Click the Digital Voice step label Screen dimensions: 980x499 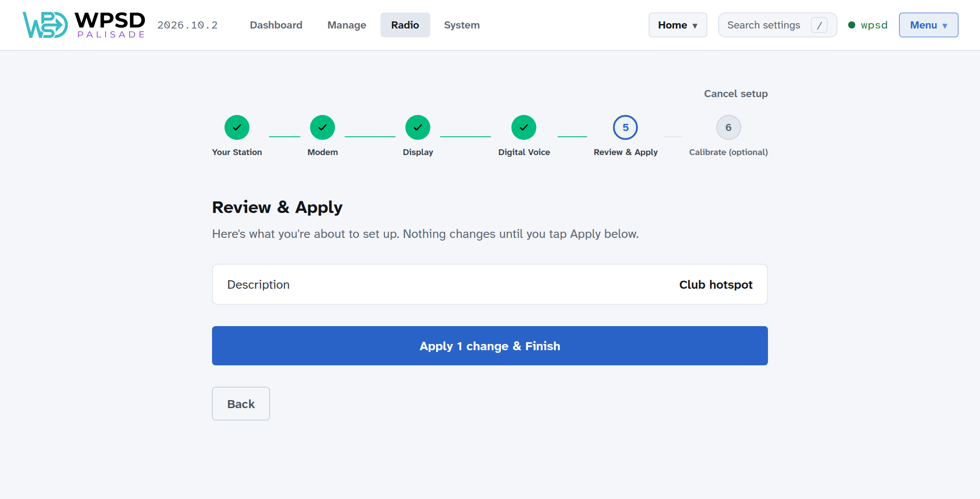click(524, 152)
